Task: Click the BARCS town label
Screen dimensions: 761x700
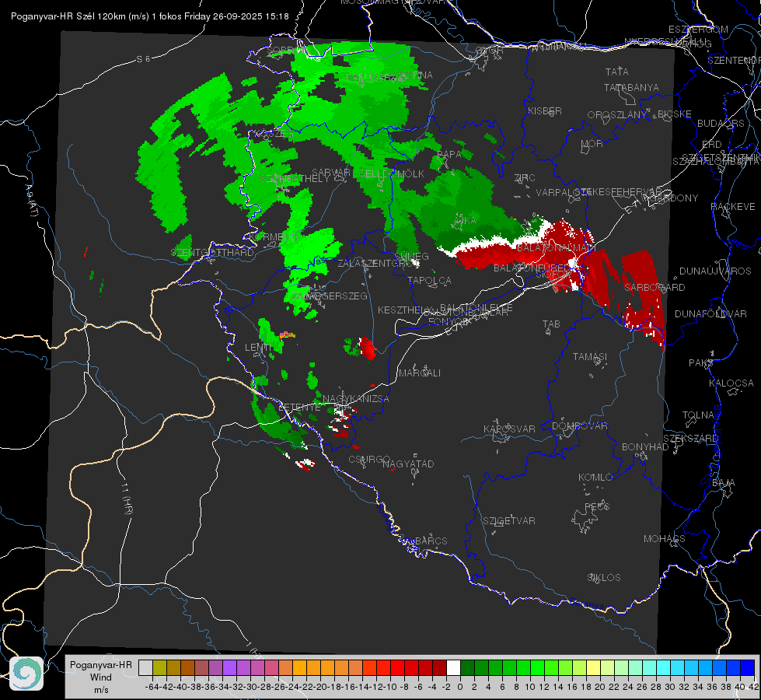Action: [431, 541]
